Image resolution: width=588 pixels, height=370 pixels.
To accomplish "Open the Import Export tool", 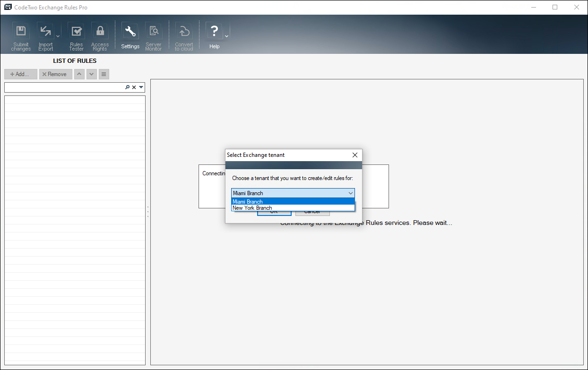I will 45,36.
